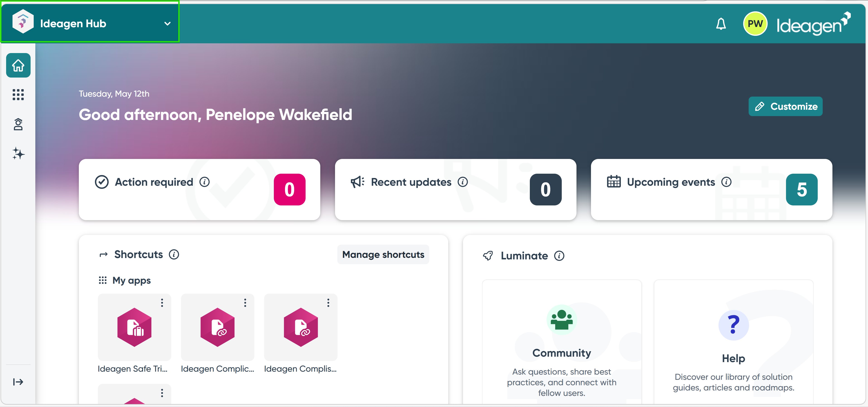Open options menu on the cut-off fourth app tile

pyautogui.click(x=162, y=393)
